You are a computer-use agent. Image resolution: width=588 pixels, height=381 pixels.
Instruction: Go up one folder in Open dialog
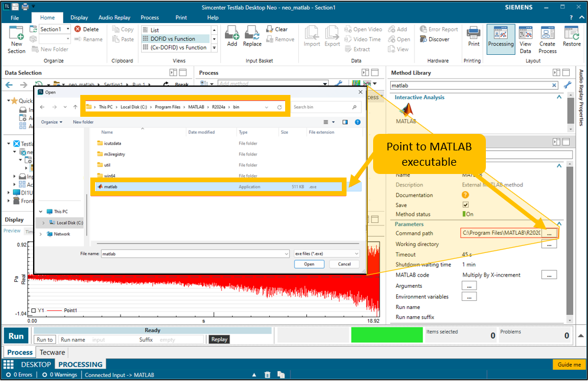pyautogui.click(x=76, y=107)
